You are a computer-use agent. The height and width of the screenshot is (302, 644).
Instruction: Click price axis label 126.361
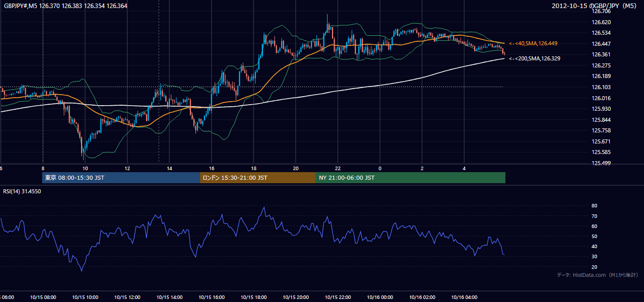602,54
